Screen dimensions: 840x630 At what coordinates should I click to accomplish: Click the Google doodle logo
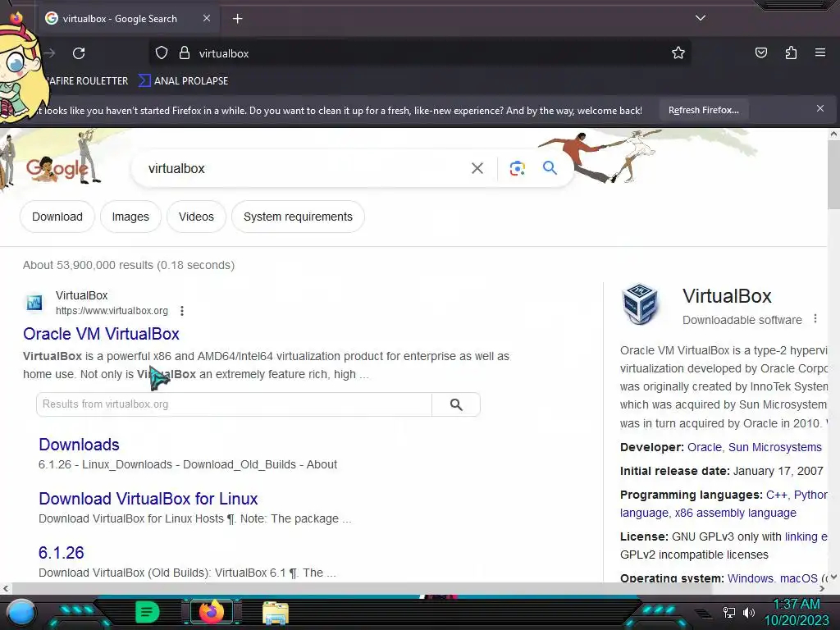click(57, 168)
